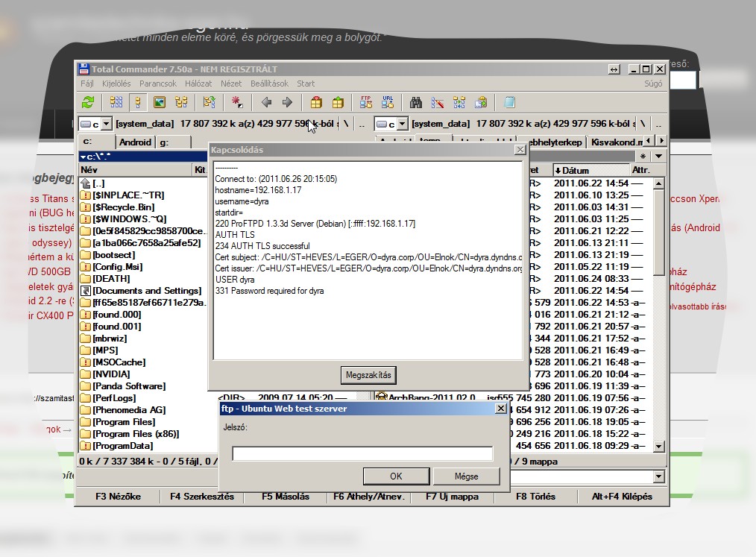The height and width of the screenshot is (557, 756).
Task: Switch to the Android tab in the left panel
Action: 135,142
